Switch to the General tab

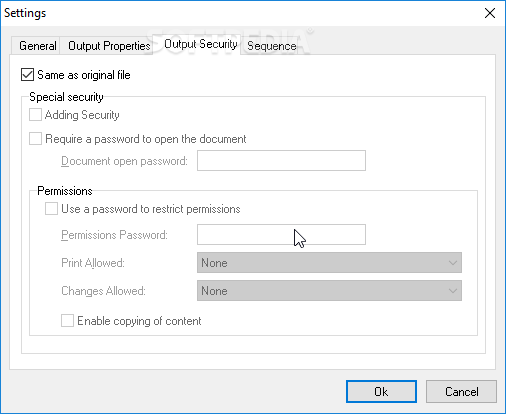tap(36, 46)
